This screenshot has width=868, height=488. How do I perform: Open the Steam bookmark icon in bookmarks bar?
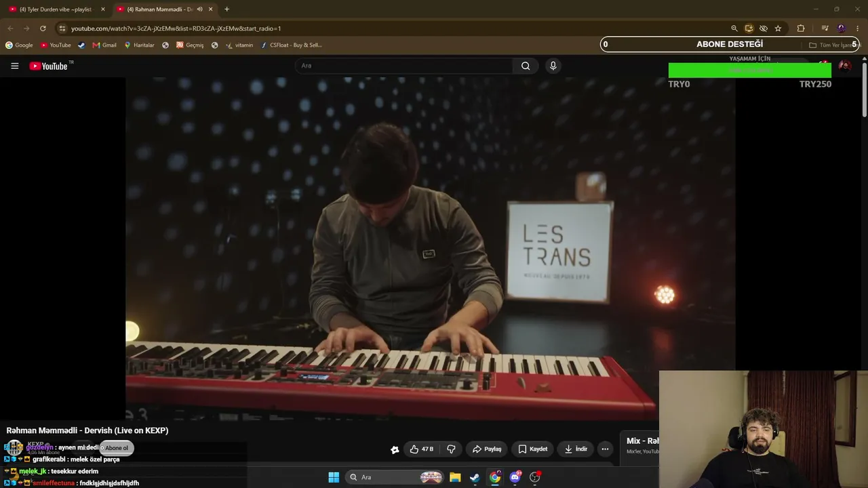pos(81,45)
